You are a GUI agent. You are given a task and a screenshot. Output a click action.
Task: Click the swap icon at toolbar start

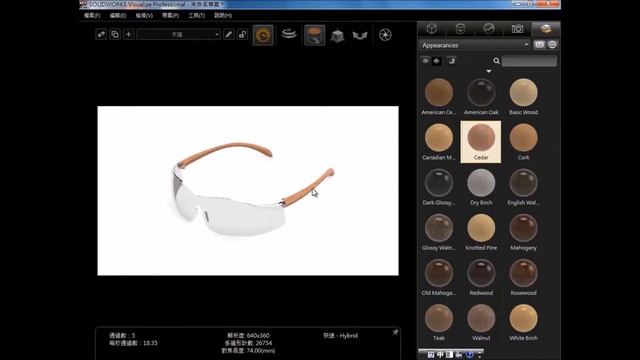tap(101, 35)
